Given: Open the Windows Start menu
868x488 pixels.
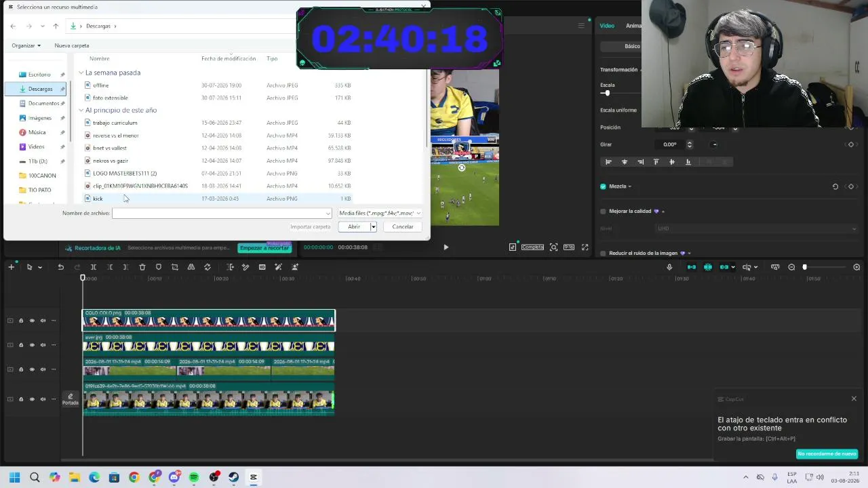Looking at the screenshot, I should coord(14,477).
